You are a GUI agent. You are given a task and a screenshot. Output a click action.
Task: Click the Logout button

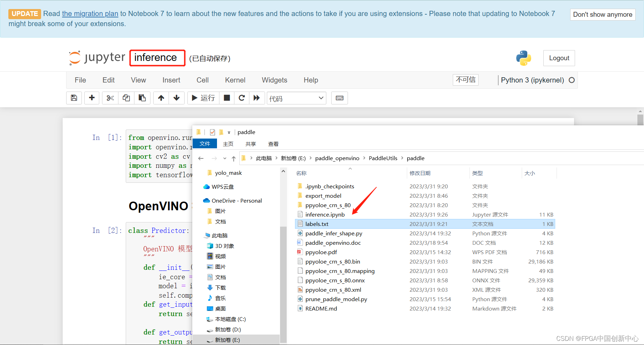pos(559,58)
